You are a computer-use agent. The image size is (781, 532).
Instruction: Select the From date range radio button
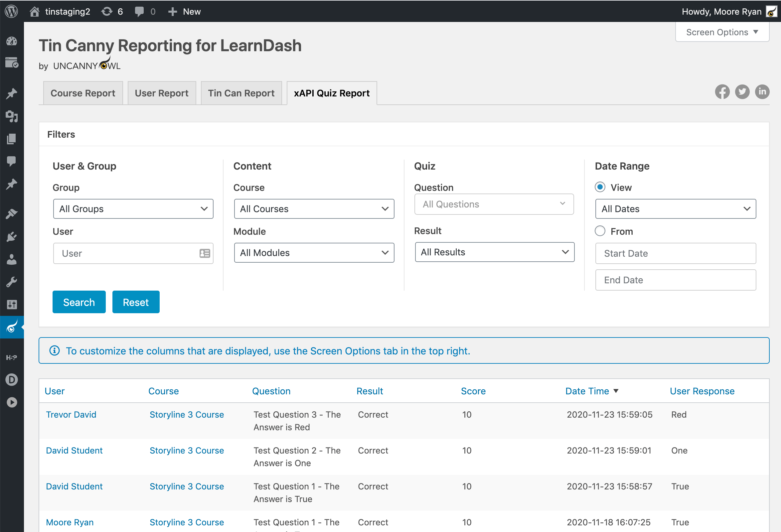(600, 231)
